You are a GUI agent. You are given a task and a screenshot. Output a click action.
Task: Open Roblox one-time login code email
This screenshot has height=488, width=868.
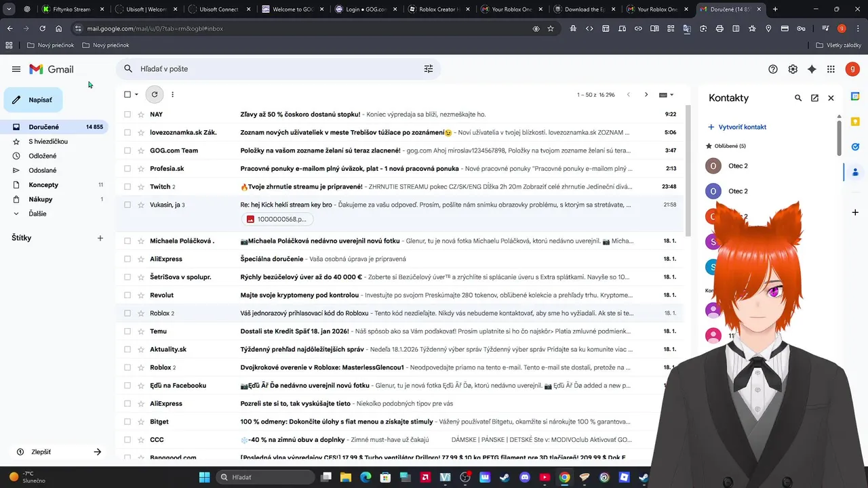pyautogui.click(x=400, y=313)
